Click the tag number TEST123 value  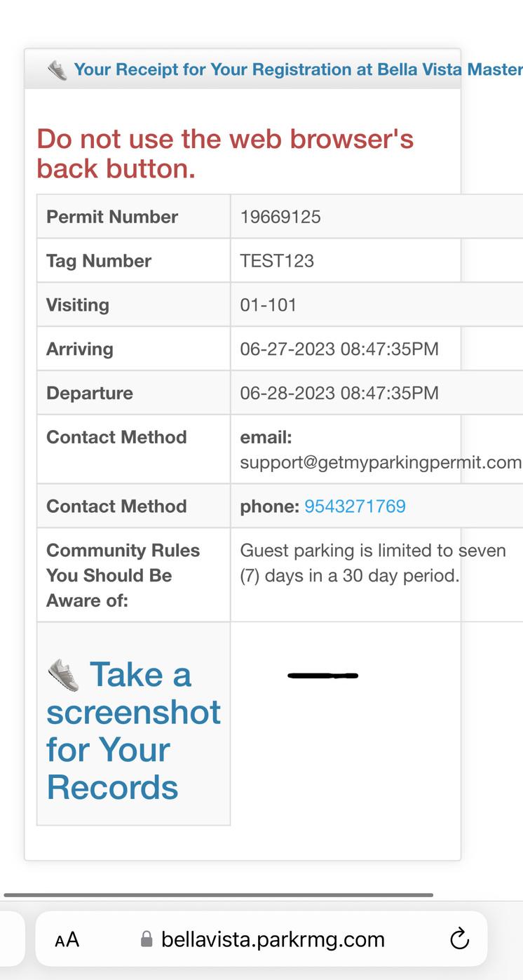(x=277, y=261)
